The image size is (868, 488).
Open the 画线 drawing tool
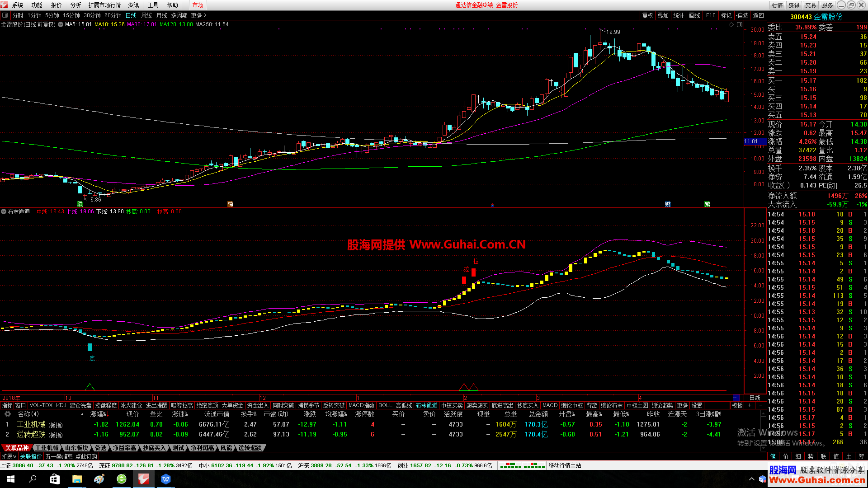click(x=694, y=15)
